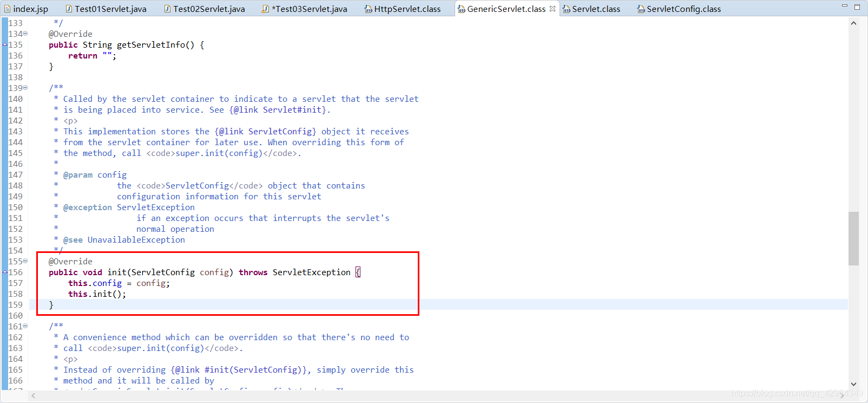The height and width of the screenshot is (403, 868).
Task: Click 'super.init(config)' on line 145
Action: coord(219,153)
